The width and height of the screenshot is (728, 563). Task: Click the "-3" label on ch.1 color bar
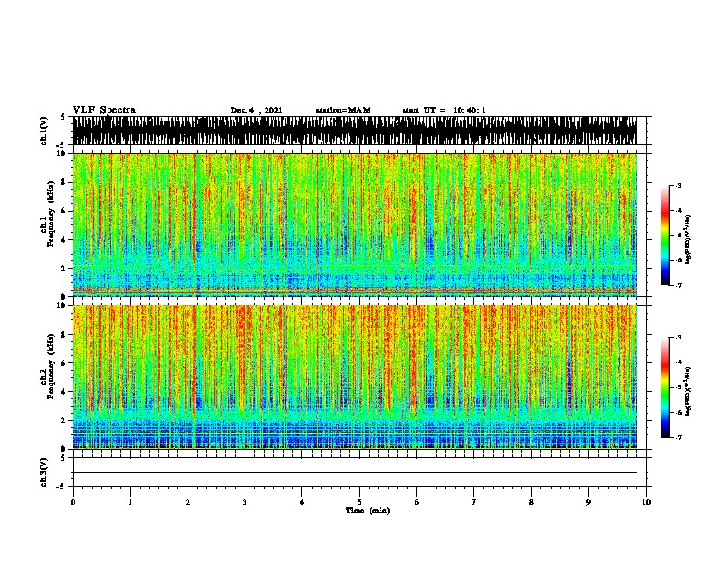(x=678, y=186)
